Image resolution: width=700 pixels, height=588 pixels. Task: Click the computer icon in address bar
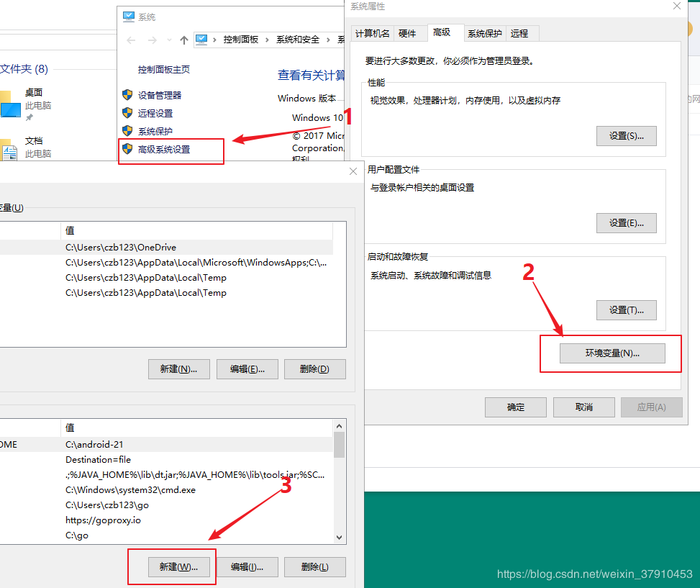click(x=201, y=40)
